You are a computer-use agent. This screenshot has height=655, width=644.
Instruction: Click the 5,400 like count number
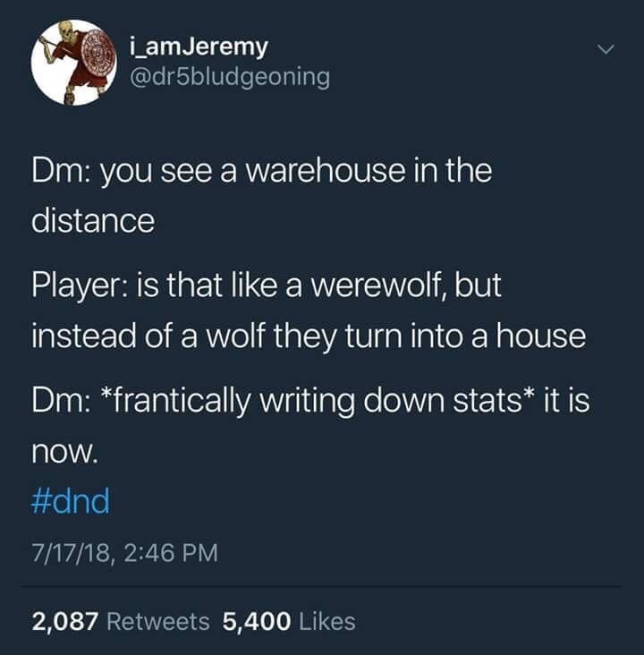257,621
